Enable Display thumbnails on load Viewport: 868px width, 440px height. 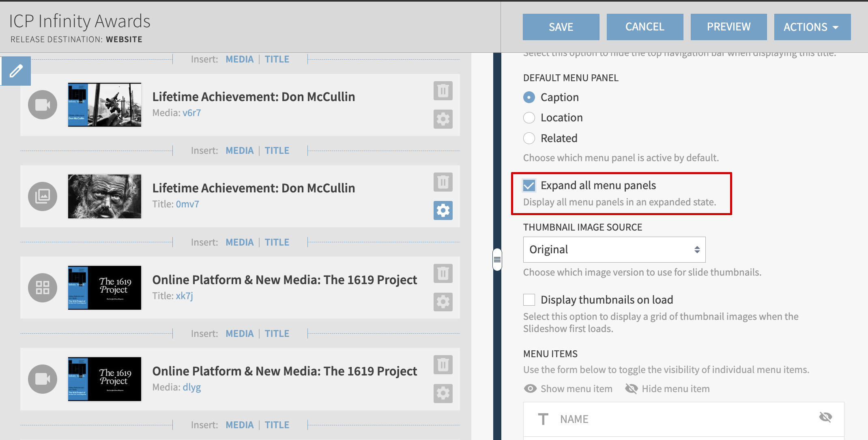pyautogui.click(x=529, y=300)
